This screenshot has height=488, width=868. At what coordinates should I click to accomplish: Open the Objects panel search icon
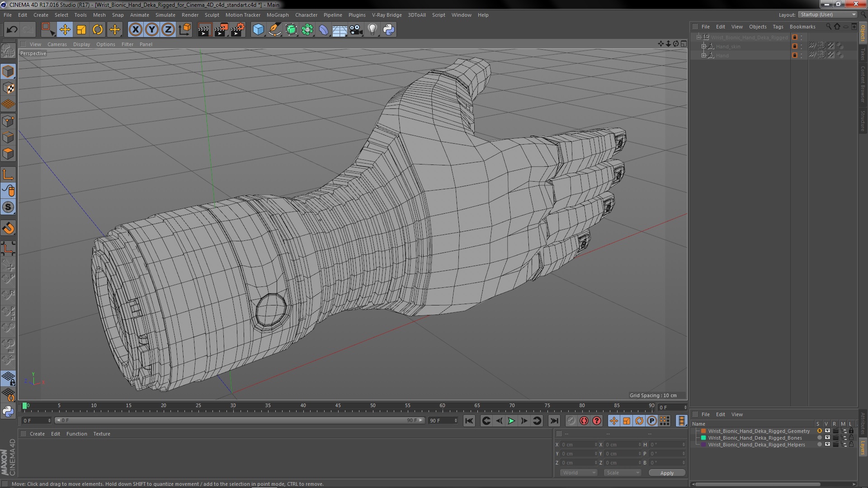tap(828, 27)
